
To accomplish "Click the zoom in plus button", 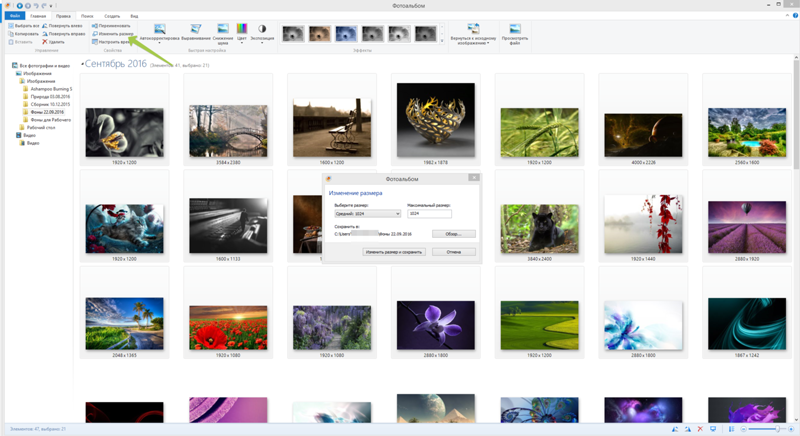I will pos(791,429).
